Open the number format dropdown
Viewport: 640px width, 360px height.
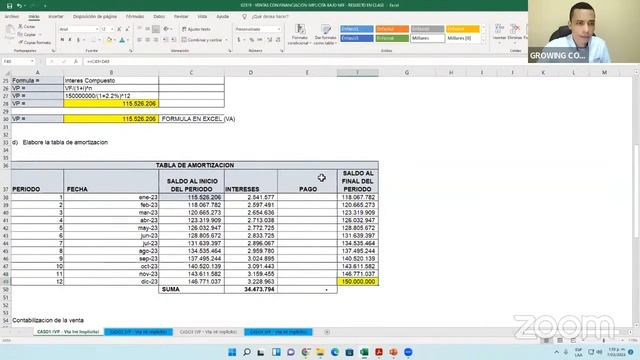279,29
